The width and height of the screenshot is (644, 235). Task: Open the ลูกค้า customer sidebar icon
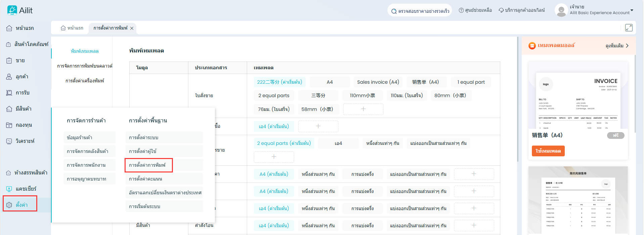pyautogui.click(x=9, y=77)
